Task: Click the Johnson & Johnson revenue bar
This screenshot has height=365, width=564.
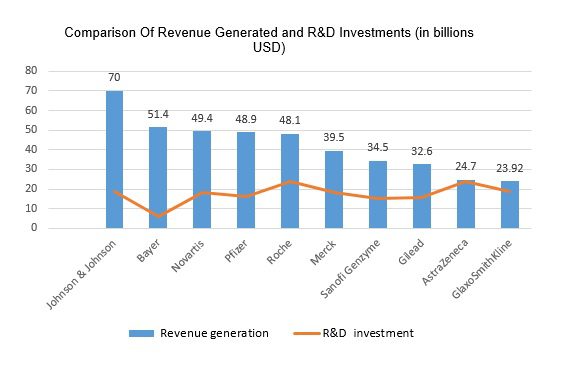Action: coord(114,159)
